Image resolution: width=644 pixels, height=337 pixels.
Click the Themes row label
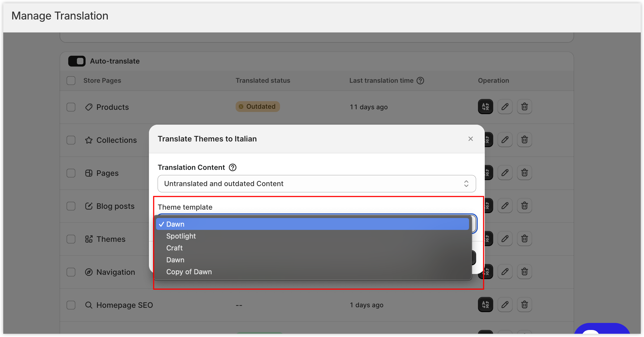coord(111,239)
